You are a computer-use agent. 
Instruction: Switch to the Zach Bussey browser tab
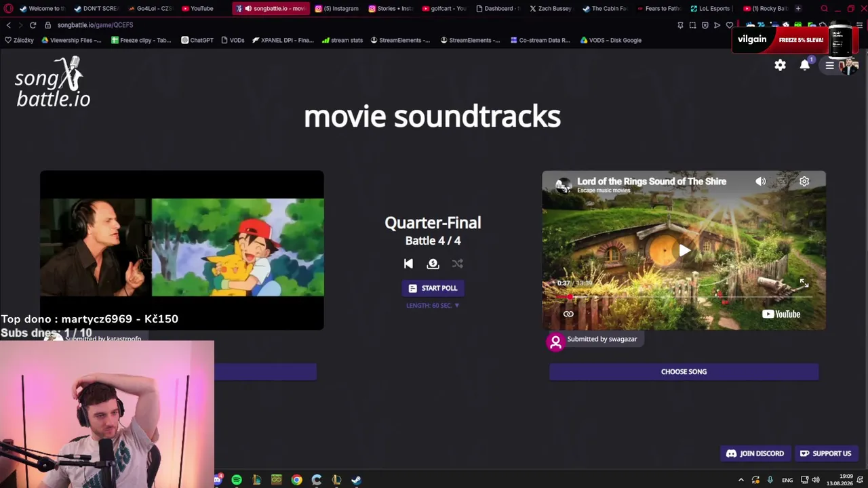pos(550,9)
